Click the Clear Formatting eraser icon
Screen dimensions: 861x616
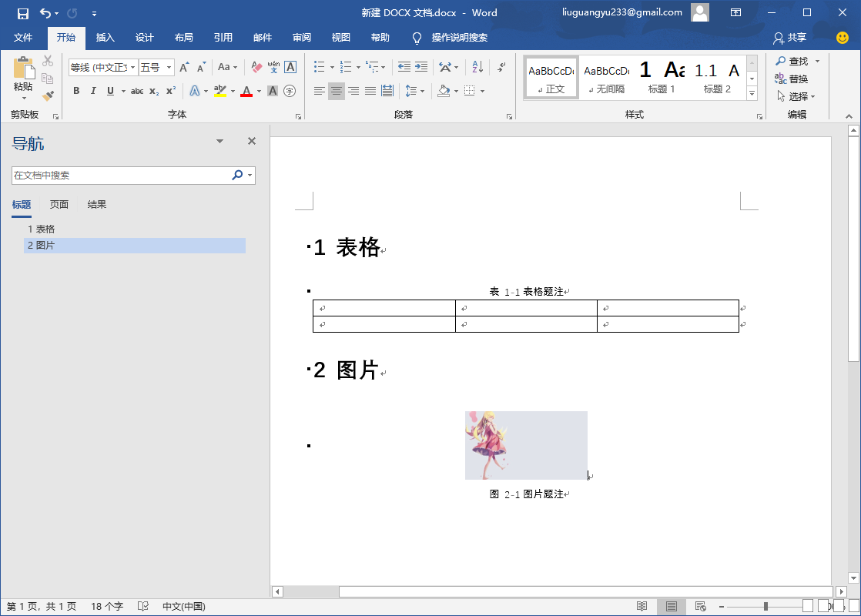pos(256,68)
